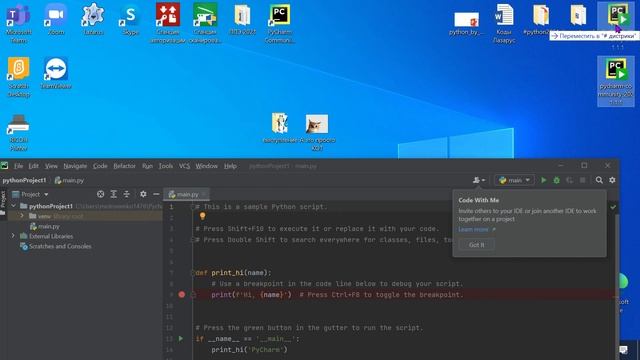
Task: Open Zoom desktop shortcut
Action: 56,19
